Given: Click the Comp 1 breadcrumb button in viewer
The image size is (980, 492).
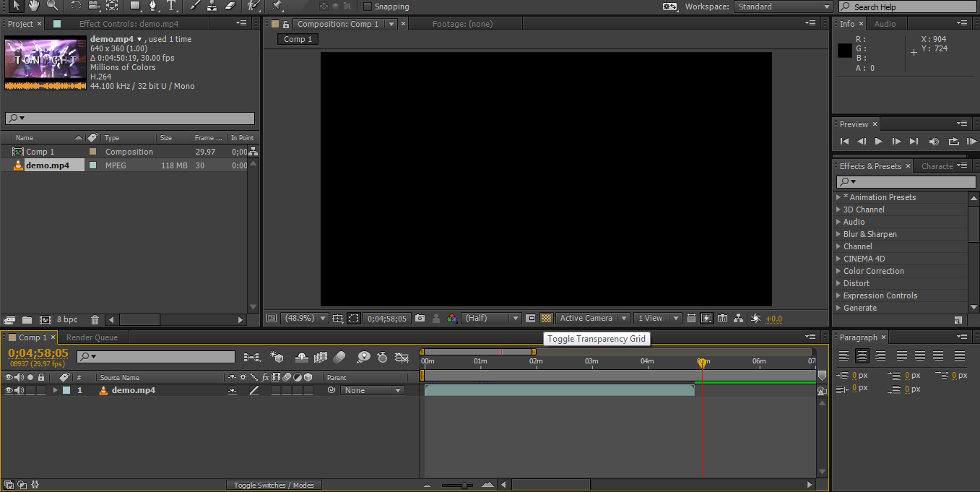Looking at the screenshot, I should click(298, 39).
